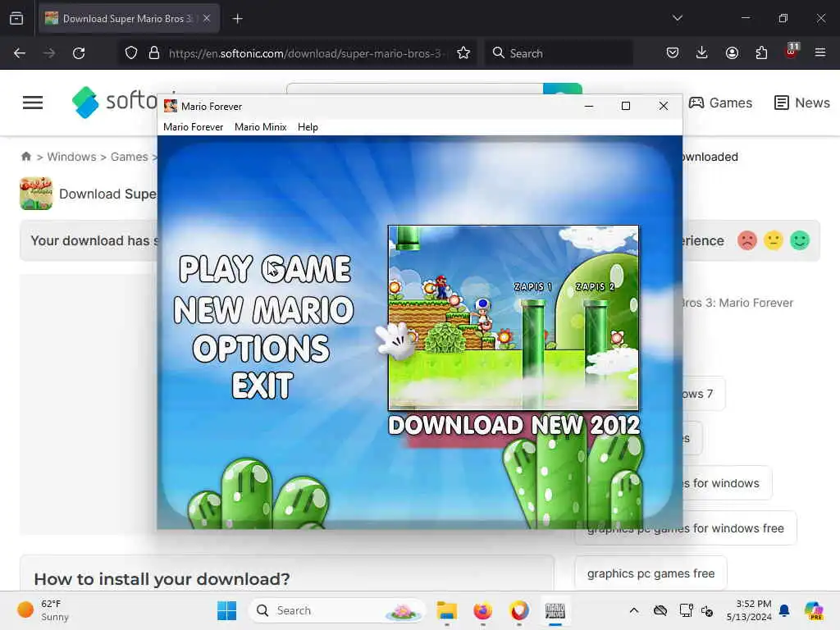Open the Windows breadcrumb link
Image resolution: width=840 pixels, height=630 pixels.
click(72, 157)
